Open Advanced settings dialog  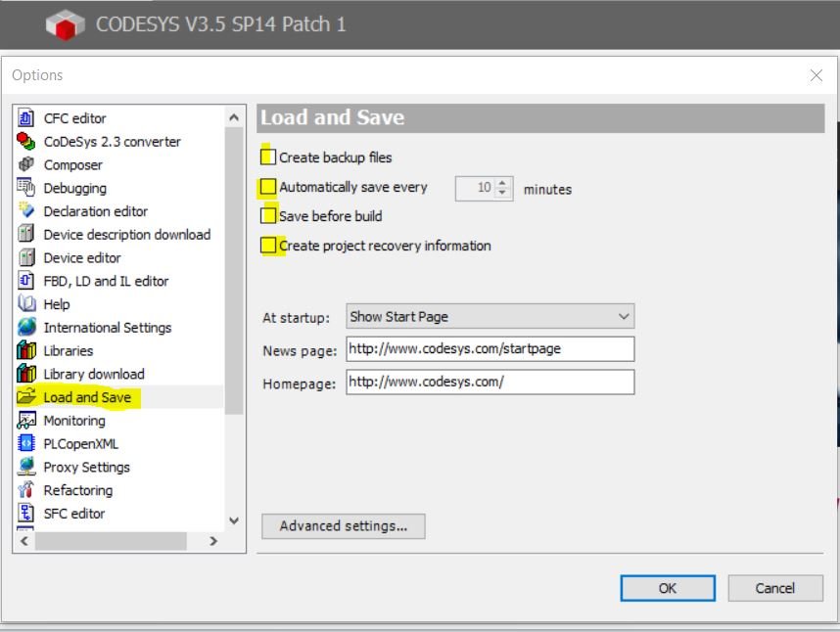coord(343,526)
